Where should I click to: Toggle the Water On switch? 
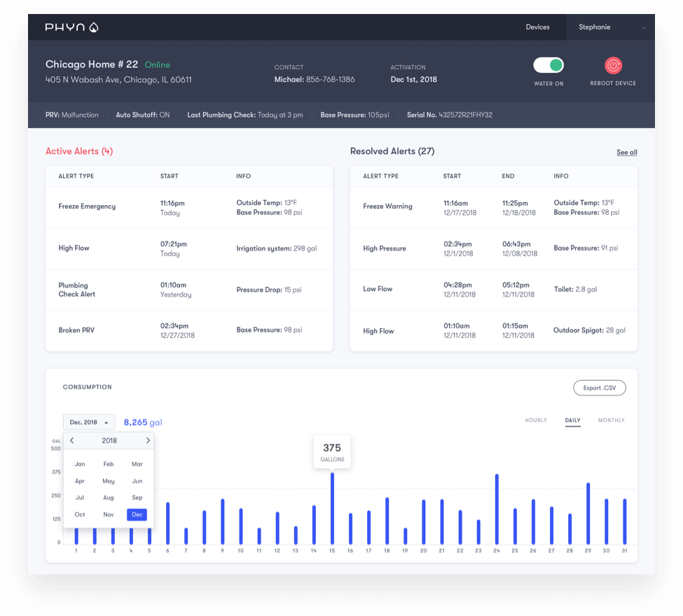[549, 65]
